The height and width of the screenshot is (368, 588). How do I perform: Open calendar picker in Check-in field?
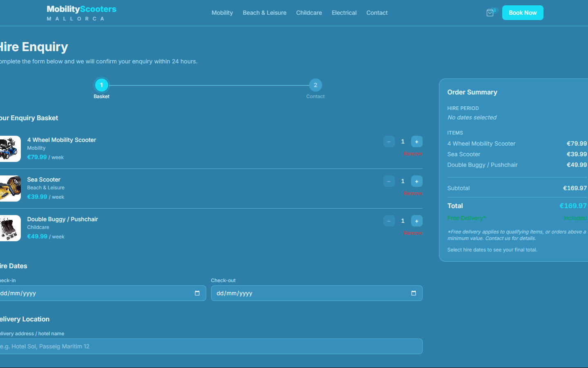pos(197,293)
